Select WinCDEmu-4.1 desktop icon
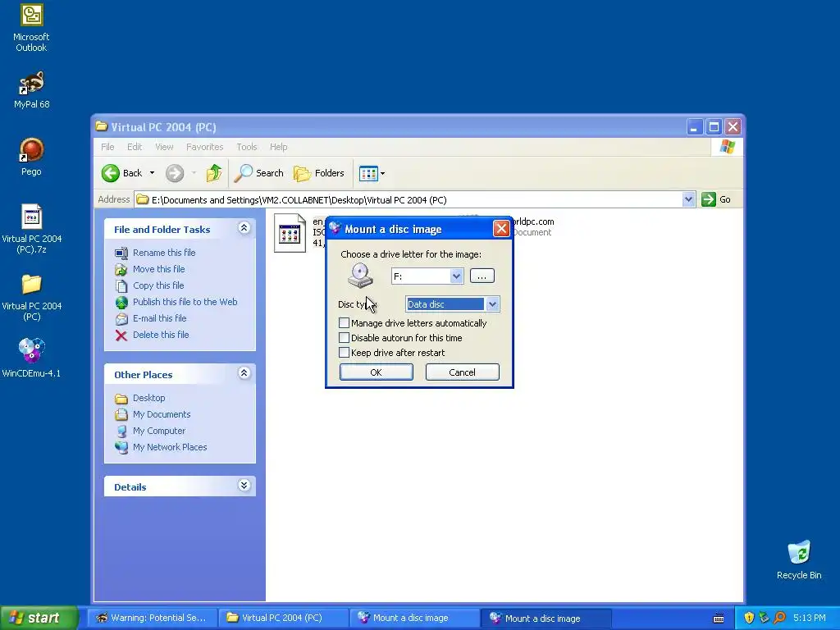Screen dimensions: 840x630 click(x=31, y=358)
